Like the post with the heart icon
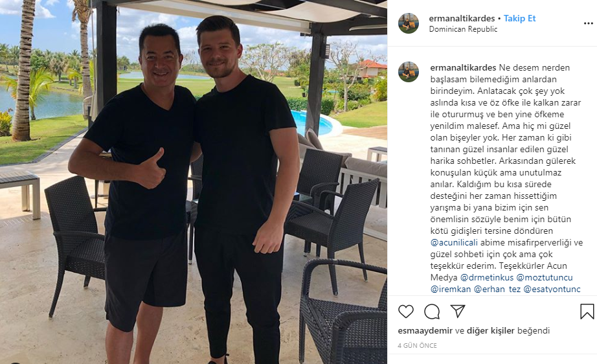 406,312
